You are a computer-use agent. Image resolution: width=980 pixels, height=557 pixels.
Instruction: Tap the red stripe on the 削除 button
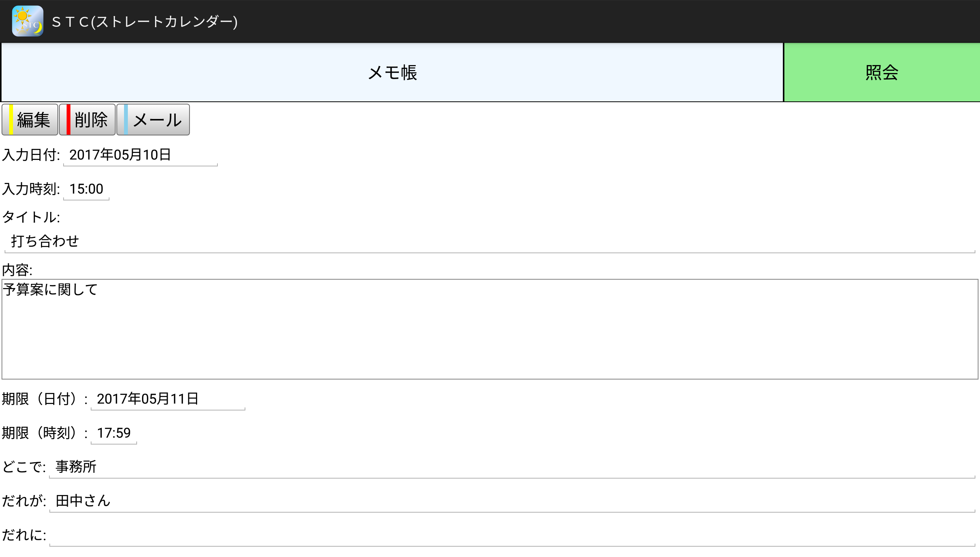pos(69,120)
